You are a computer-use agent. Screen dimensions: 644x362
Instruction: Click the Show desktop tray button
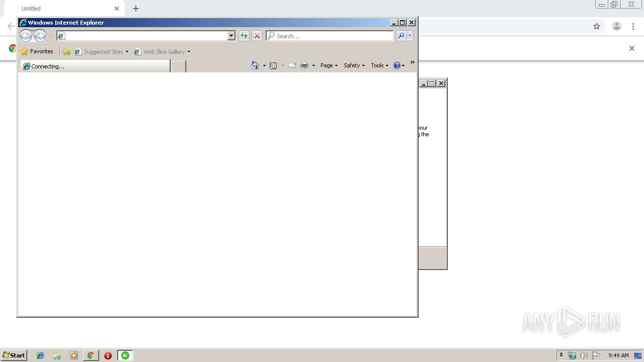(x=638, y=355)
